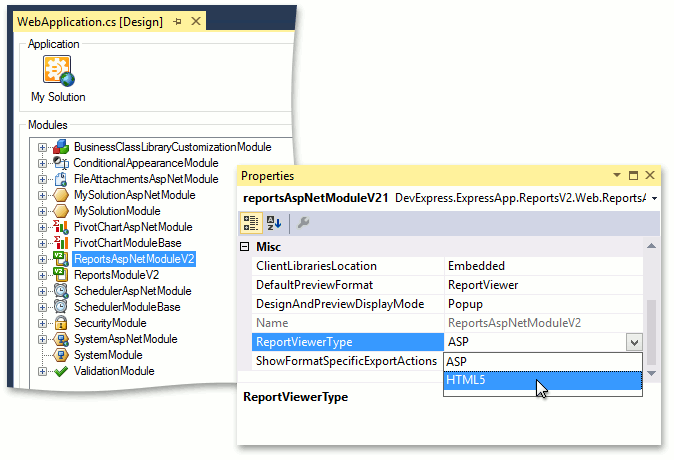This screenshot has width=674, height=460.
Task: Expand FileAttachmentsAspNetModule tree node
Action: (42, 179)
